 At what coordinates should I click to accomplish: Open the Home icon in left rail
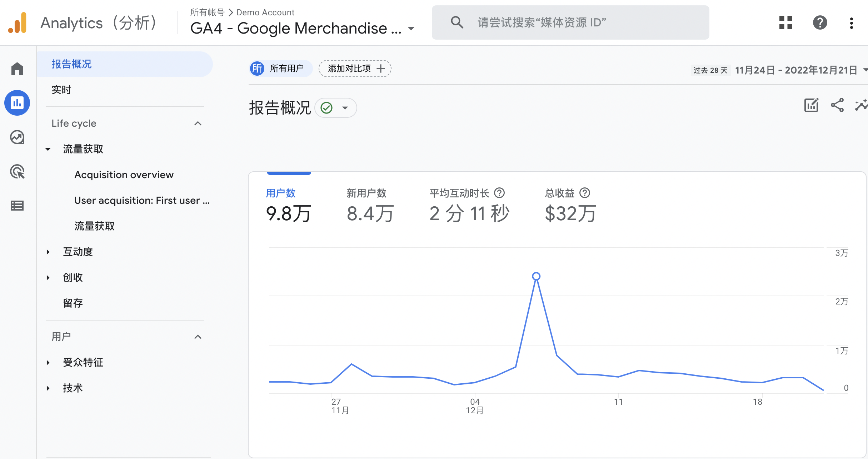point(17,69)
